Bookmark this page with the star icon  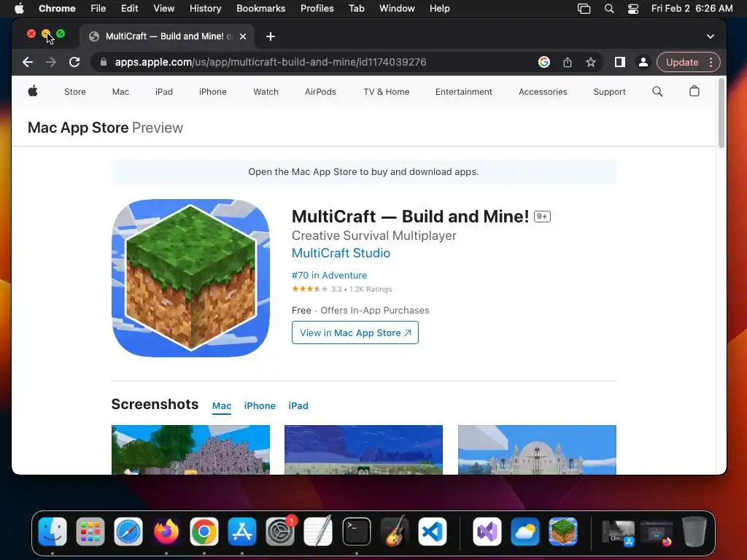point(591,62)
